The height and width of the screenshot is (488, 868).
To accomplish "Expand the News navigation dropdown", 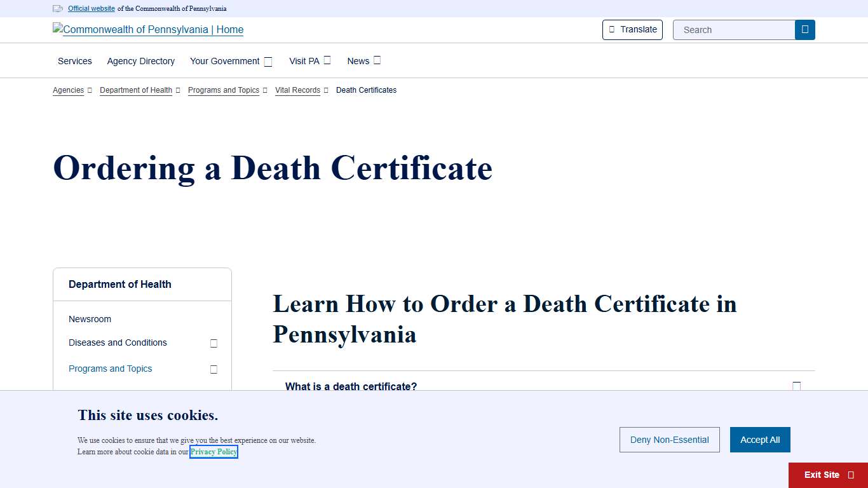I will [377, 60].
